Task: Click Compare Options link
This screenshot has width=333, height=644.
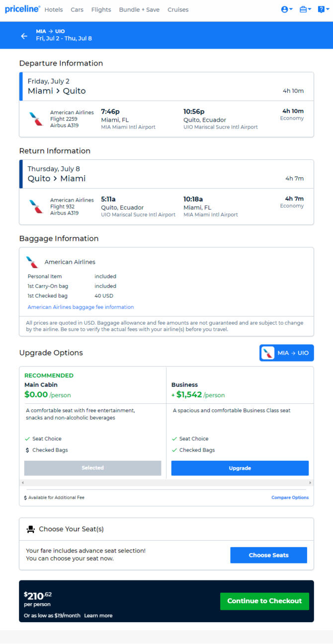Action: [290, 498]
